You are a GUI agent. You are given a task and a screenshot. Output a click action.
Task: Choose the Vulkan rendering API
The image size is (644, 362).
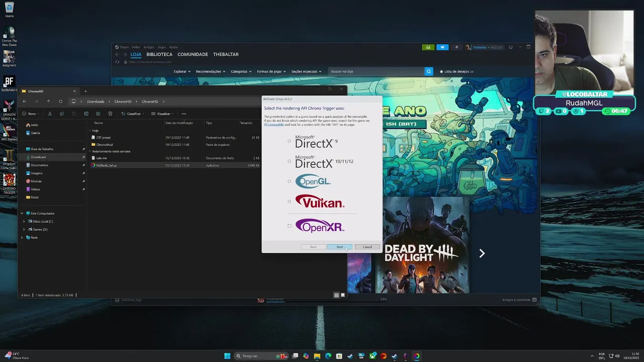(289, 202)
